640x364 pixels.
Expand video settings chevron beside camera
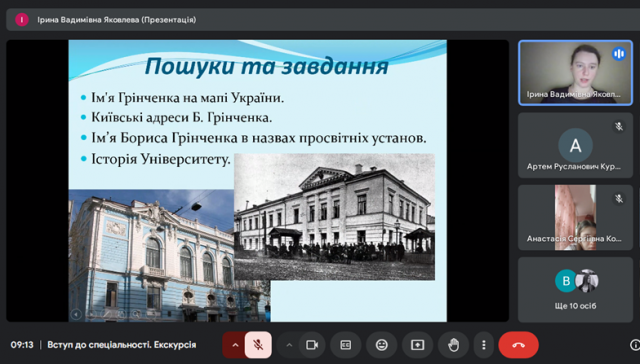point(289,345)
